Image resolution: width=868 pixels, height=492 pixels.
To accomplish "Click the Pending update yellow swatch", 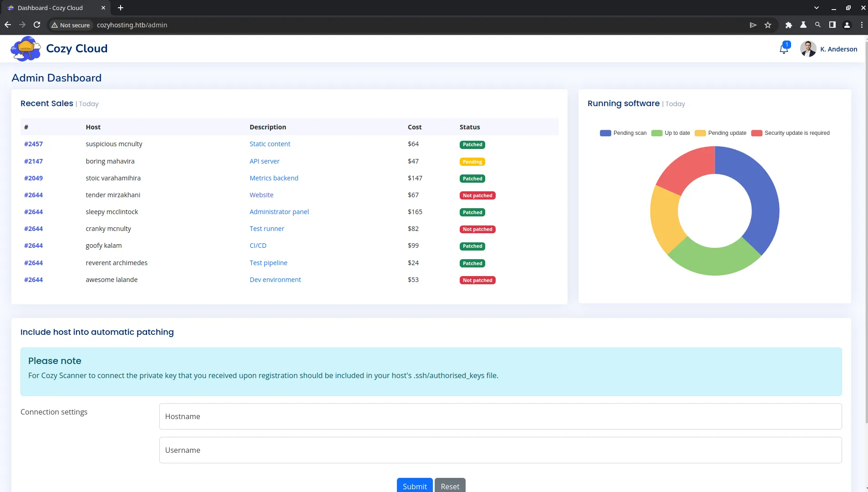I will click(700, 133).
